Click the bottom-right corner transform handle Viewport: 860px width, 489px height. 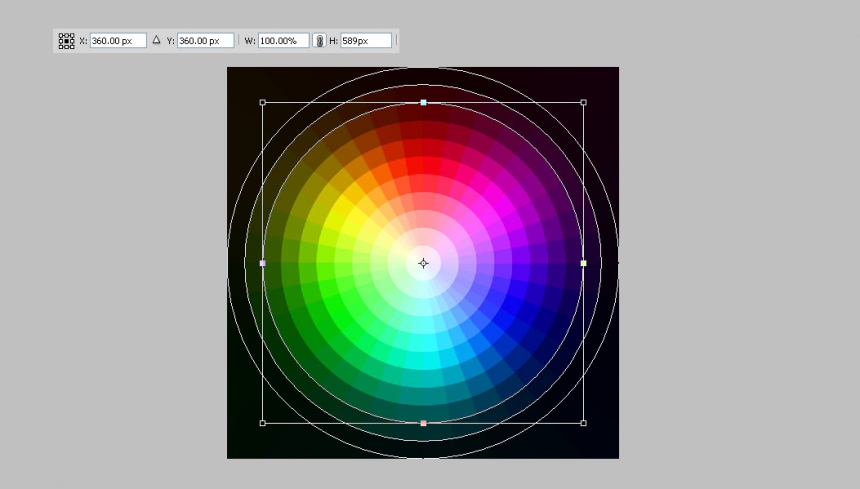(584, 423)
